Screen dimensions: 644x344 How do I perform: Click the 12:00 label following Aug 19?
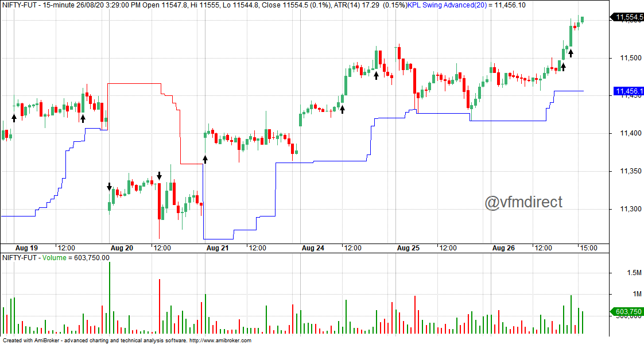(x=66, y=248)
